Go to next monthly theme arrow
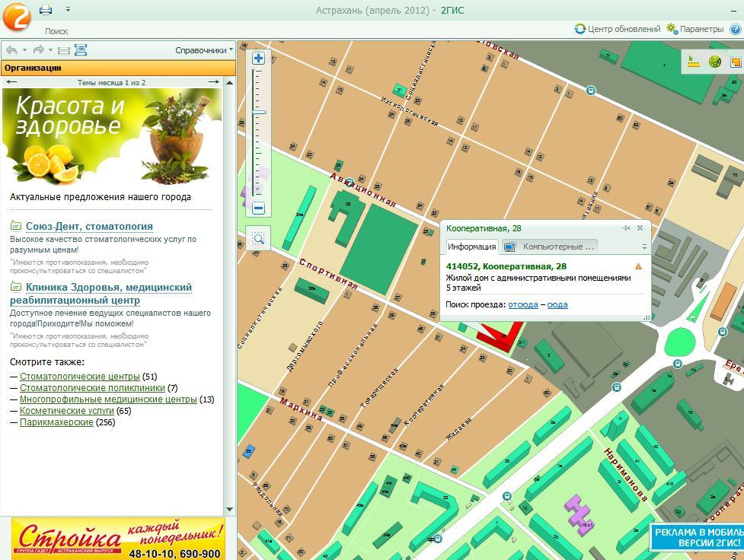The image size is (744, 560). (x=214, y=82)
